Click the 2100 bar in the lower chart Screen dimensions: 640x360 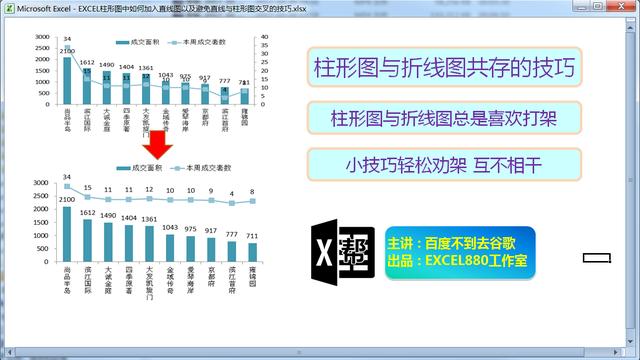[x=67, y=234]
